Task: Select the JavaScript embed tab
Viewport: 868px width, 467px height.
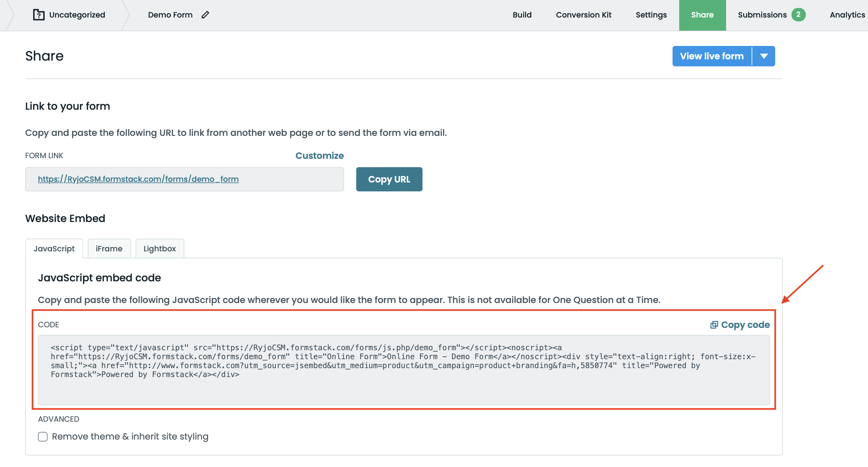Action: coord(54,248)
